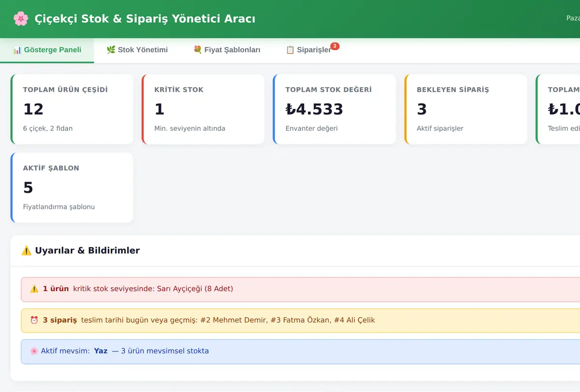Click the bold '1 ürün' text
The height and width of the screenshot is (392, 580).
tap(56, 289)
